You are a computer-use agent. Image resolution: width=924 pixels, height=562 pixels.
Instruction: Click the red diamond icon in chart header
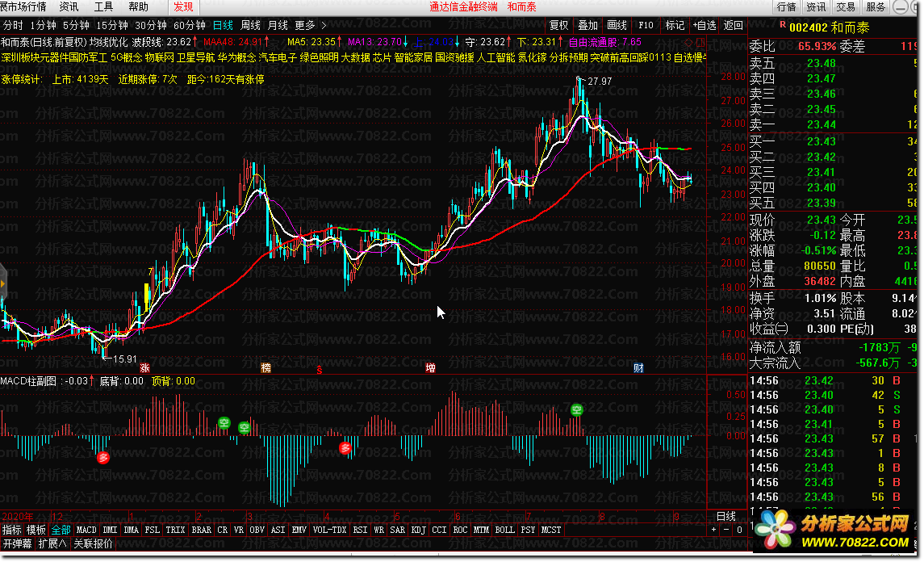click(688, 43)
